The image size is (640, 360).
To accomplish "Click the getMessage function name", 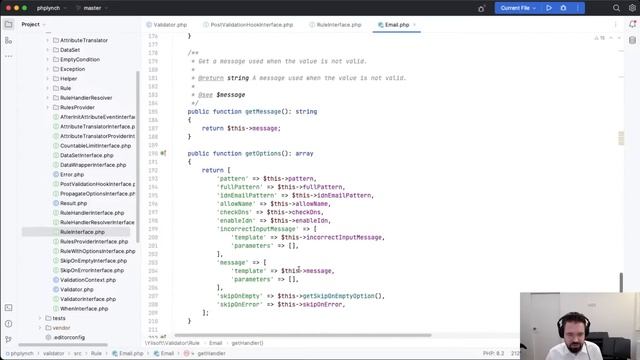I will coord(263,111).
